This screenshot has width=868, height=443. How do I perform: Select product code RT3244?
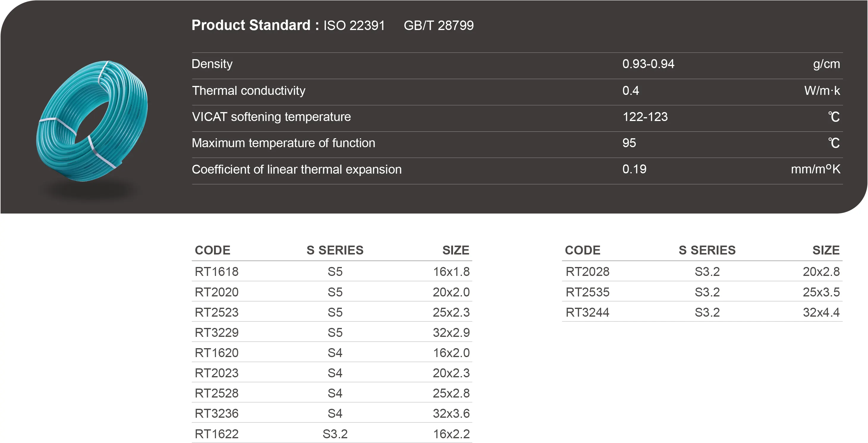[587, 312]
